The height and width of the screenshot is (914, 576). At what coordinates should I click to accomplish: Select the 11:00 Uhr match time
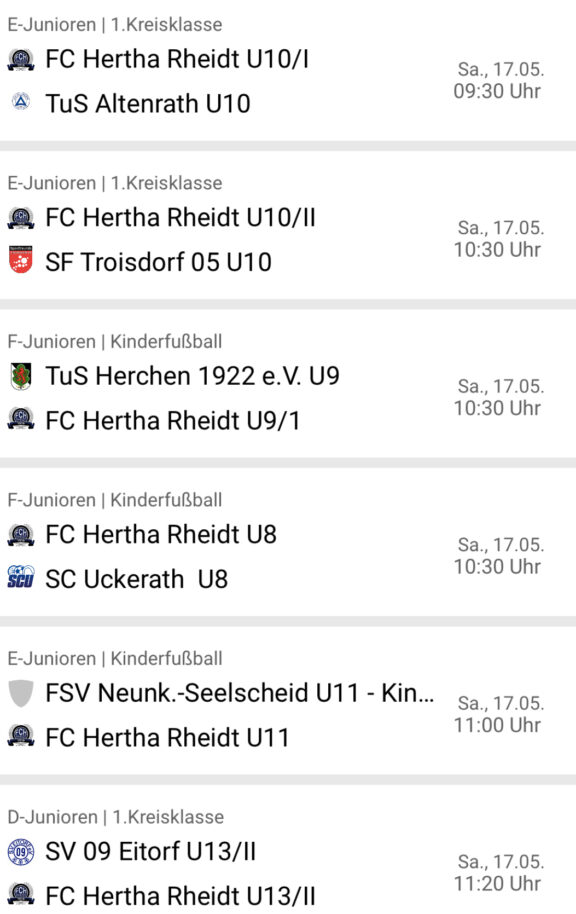497,725
